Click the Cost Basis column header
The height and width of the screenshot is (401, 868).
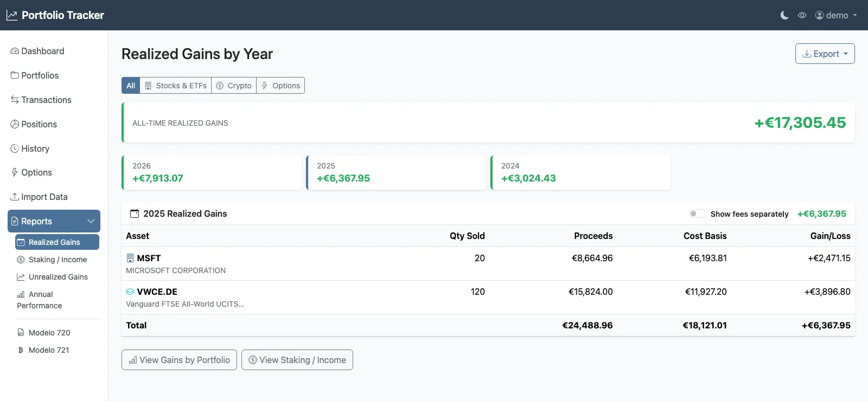705,236
